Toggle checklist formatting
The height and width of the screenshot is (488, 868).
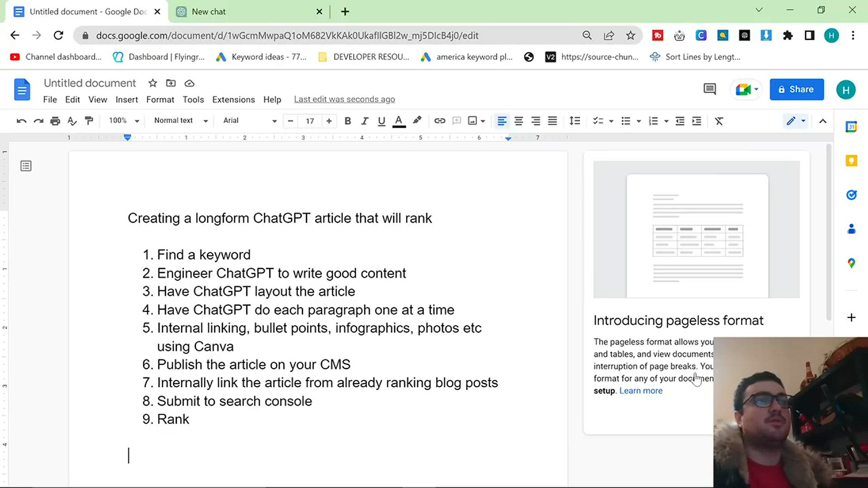[598, 121]
